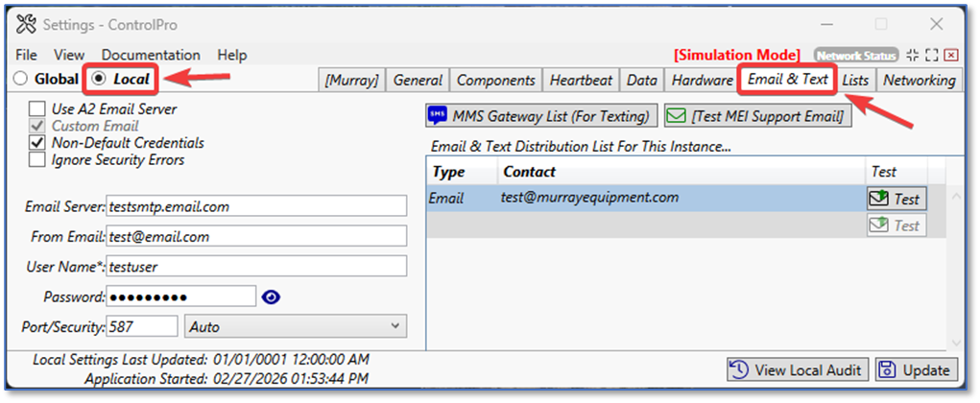Click the small red X icon near Network Status
The image size is (980, 403).
[951, 56]
